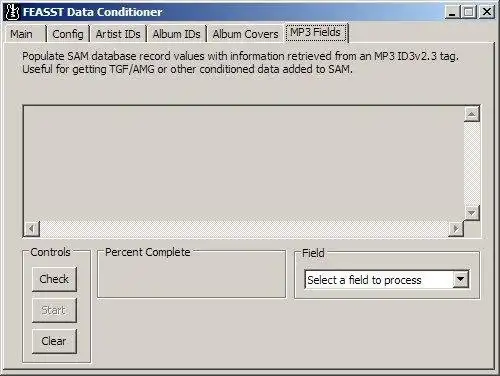Minimize the FEASST Data Conditioner window

point(452,12)
